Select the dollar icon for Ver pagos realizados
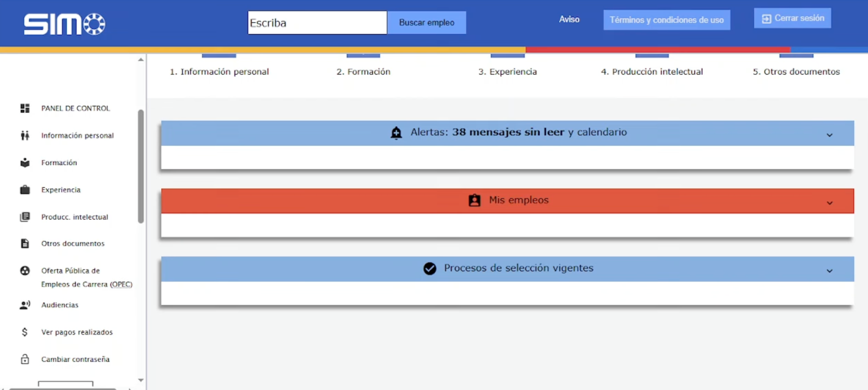The image size is (868, 390). [x=24, y=332]
